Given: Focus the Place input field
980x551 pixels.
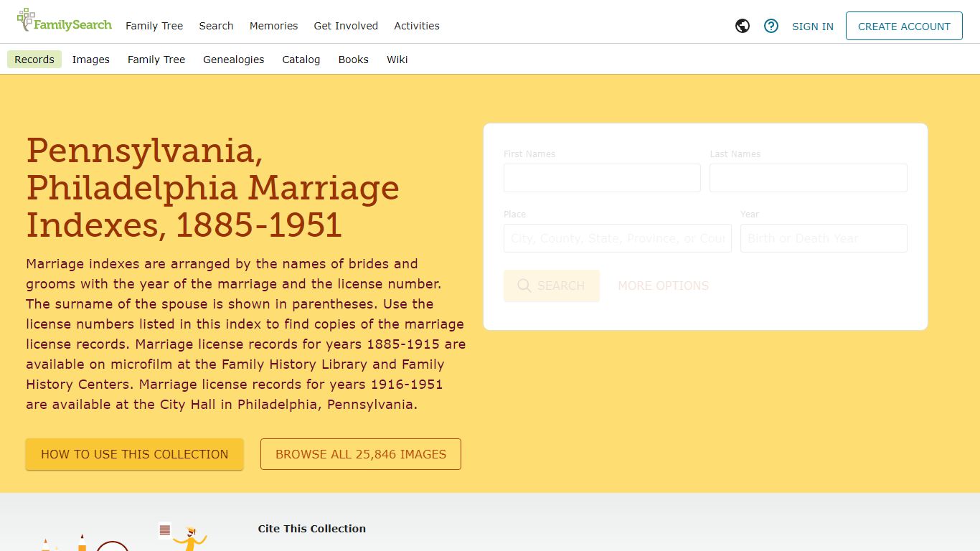Looking at the screenshot, I should tap(618, 238).
